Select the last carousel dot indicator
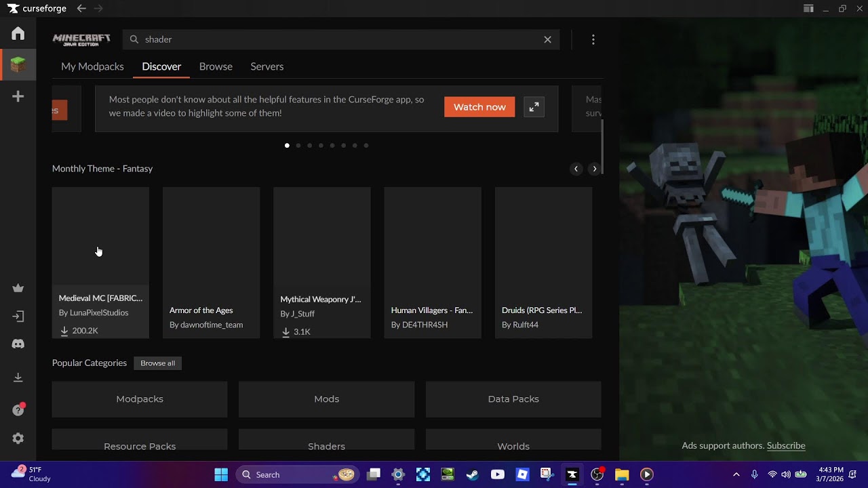The height and width of the screenshot is (488, 868). coord(366,146)
